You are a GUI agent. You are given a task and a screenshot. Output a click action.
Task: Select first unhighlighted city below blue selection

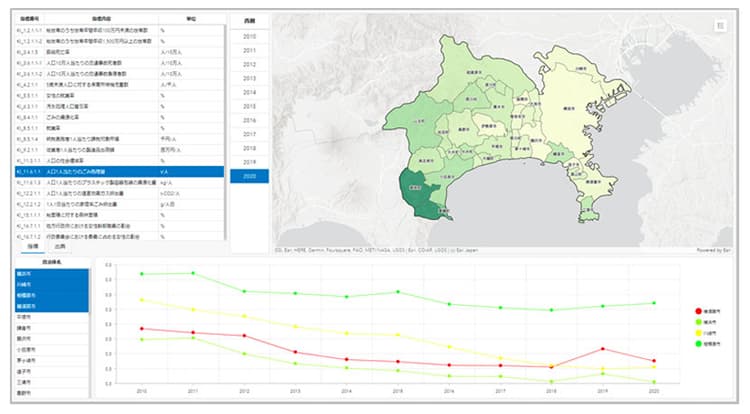click(x=52, y=317)
